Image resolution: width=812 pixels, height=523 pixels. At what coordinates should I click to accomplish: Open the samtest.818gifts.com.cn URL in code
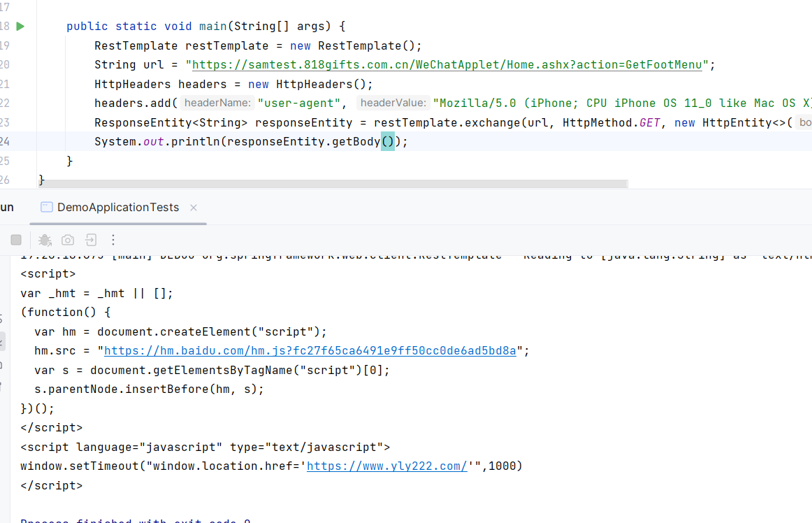click(x=447, y=65)
